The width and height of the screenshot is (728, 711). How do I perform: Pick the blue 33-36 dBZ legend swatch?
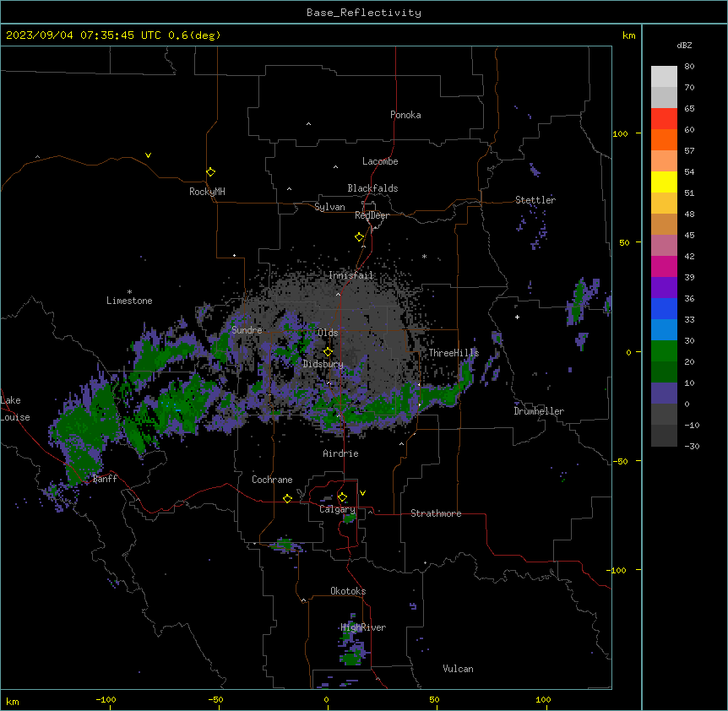pyautogui.click(x=664, y=308)
